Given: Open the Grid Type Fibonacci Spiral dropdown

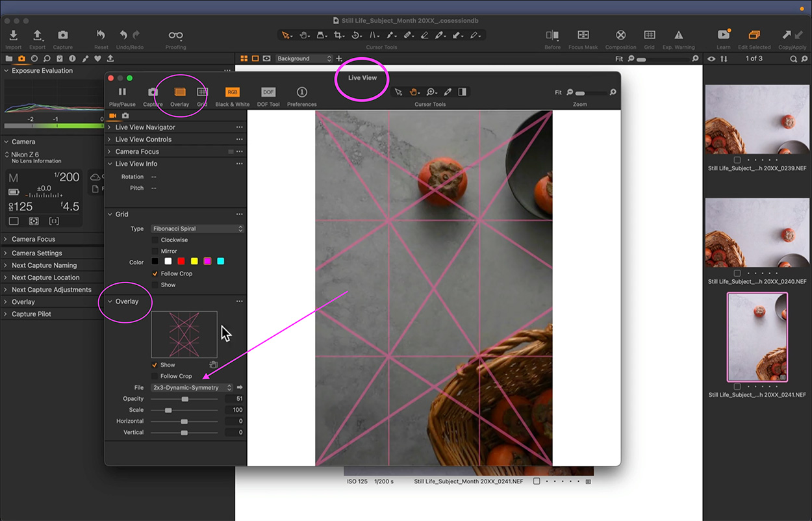Looking at the screenshot, I should (x=197, y=229).
